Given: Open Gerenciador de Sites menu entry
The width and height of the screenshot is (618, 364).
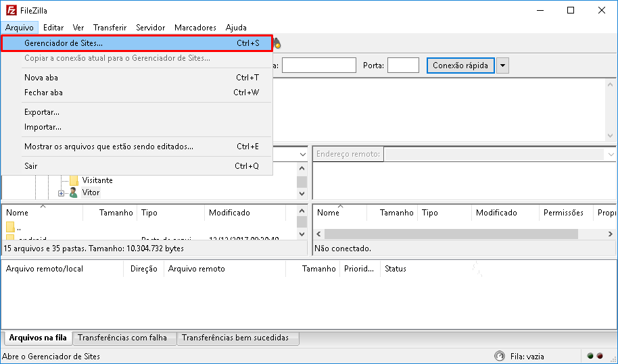Looking at the screenshot, I should click(x=137, y=43).
